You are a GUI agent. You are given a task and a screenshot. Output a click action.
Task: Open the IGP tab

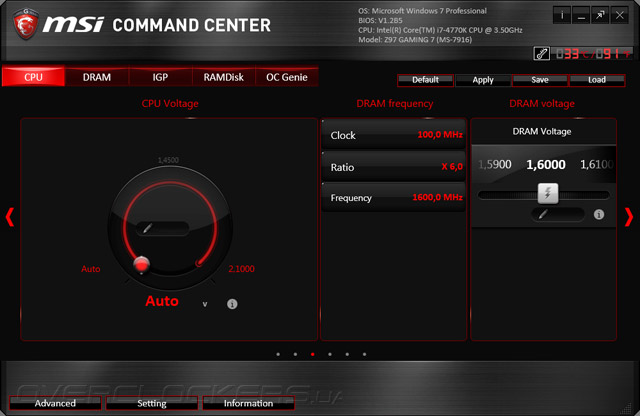pyautogui.click(x=160, y=77)
